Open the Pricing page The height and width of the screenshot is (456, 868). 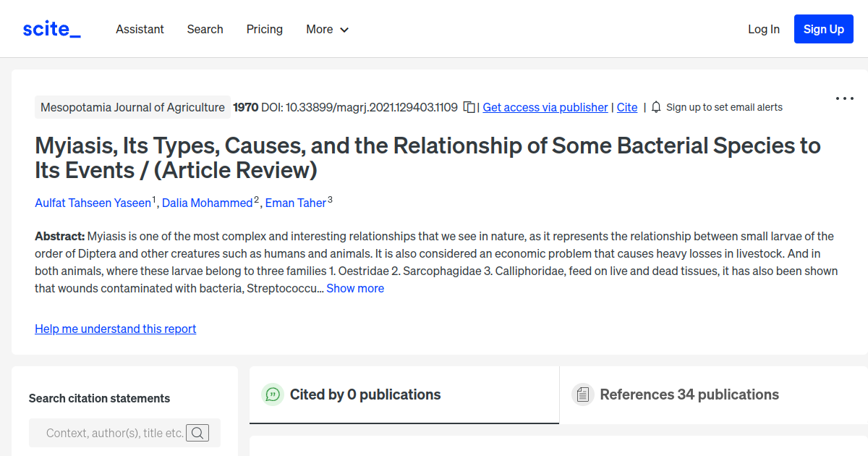(x=264, y=29)
